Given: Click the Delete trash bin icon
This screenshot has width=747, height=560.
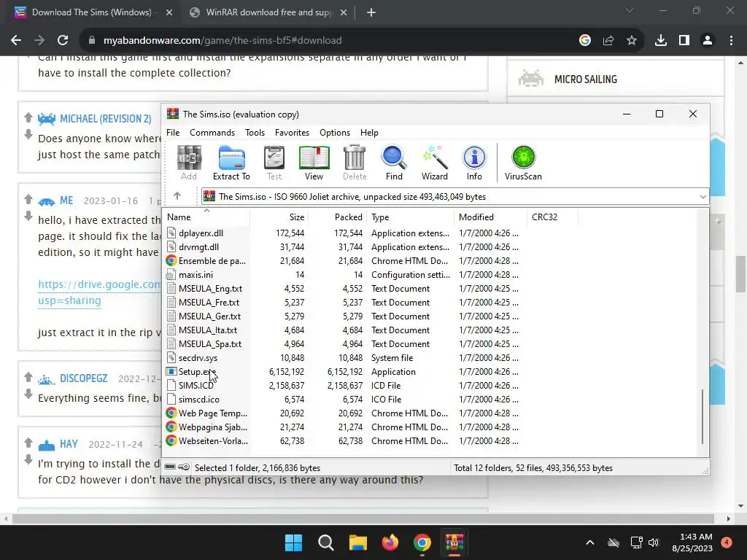Looking at the screenshot, I should (x=355, y=163).
